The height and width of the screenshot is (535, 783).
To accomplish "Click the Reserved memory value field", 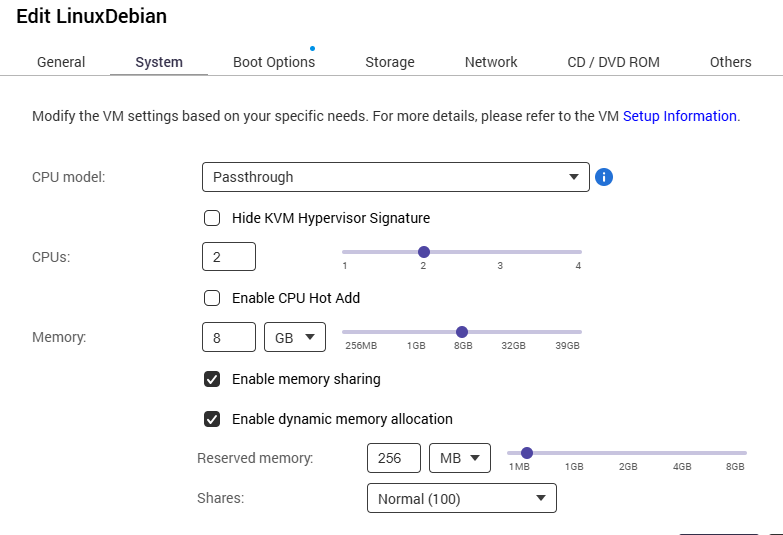I will (394, 458).
